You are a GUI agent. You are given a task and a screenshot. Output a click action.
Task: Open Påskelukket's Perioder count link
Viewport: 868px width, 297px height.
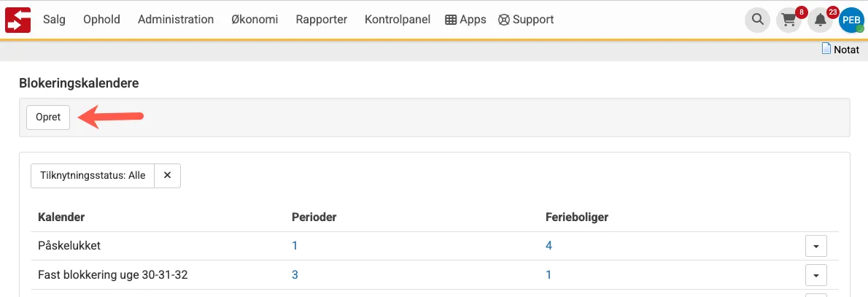[x=295, y=246]
